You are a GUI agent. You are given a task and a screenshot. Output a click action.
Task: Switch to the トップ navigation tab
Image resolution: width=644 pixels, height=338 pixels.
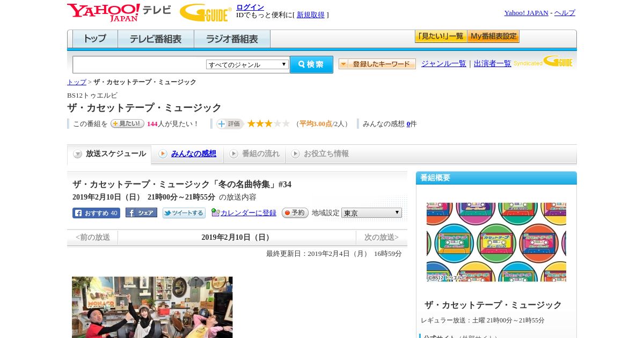pyautogui.click(x=95, y=39)
